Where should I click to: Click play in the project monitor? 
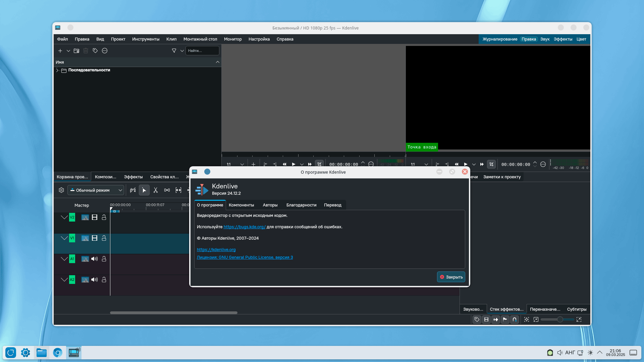pyautogui.click(x=466, y=164)
